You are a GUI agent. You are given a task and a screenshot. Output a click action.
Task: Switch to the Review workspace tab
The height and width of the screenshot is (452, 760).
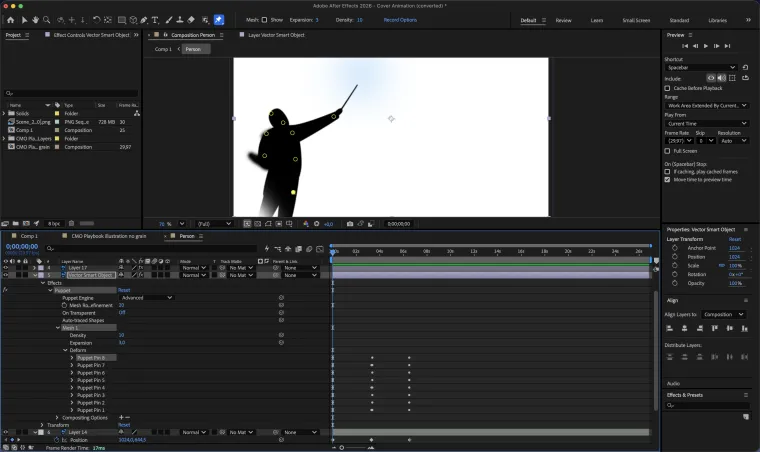point(563,20)
